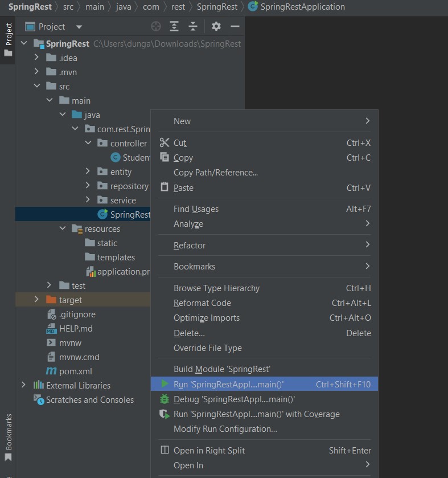Click the External Libraries icon
Image resolution: width=448 pixels, height=478 pixels.
click(38, 385)
